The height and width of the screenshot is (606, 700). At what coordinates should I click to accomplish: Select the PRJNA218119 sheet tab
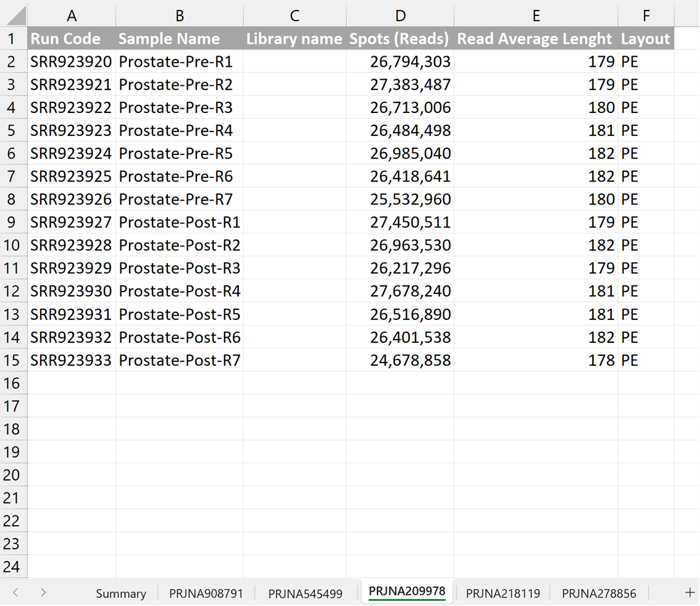502,594
